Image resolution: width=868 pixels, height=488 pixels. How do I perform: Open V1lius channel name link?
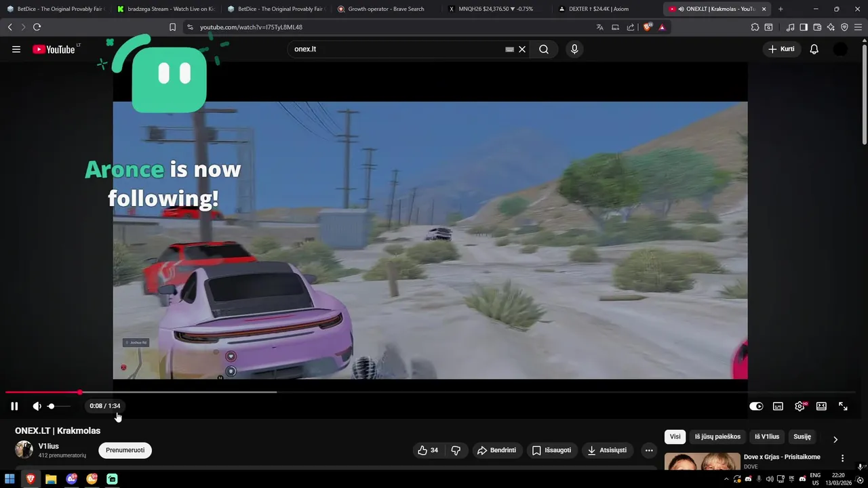tap(49, 446)
